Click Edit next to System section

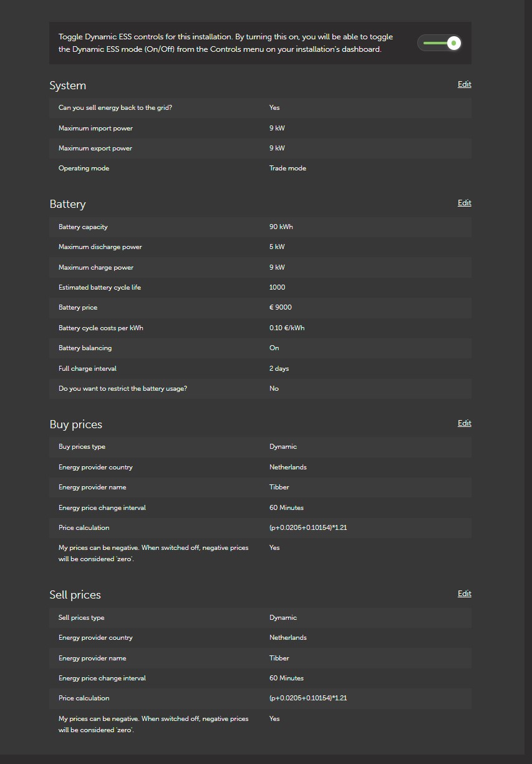[x=464, y=84]
